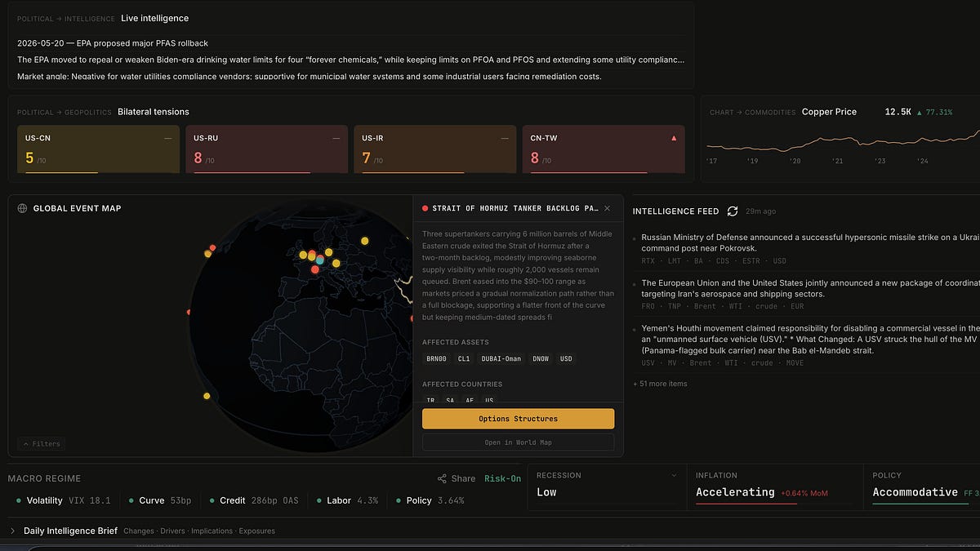
Task: Click the Risk-On regime label
Action: point(502,478)
